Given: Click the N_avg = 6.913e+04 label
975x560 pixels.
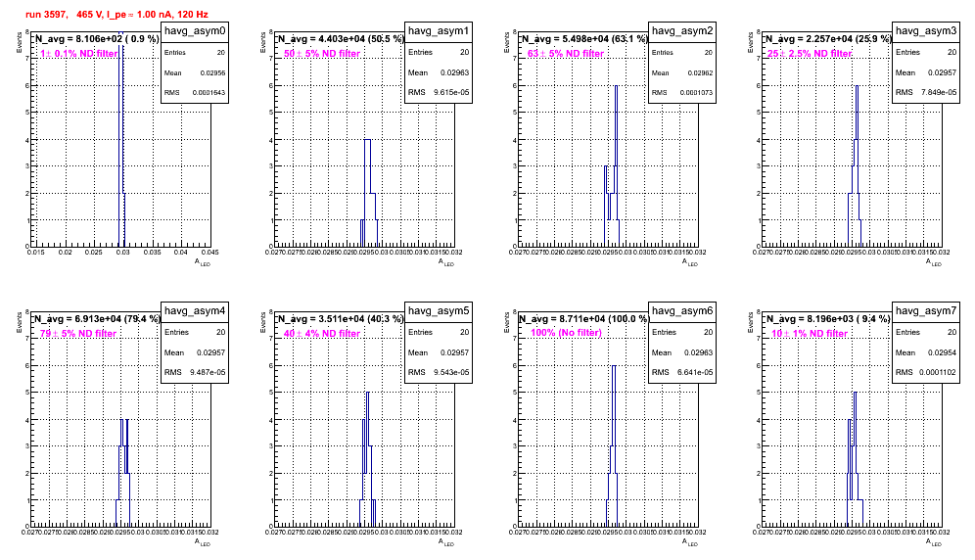Looking at the screenshot, I should point(97,318).
